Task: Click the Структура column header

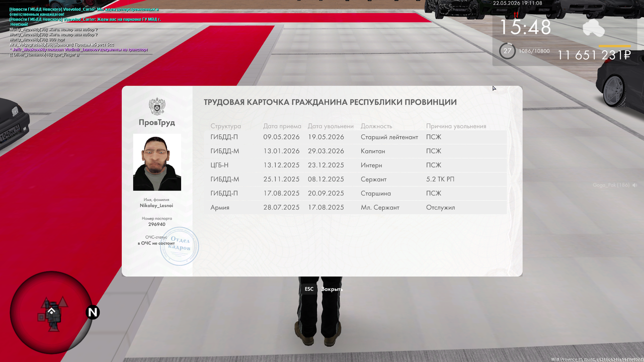Action: (x=226, y=126)
